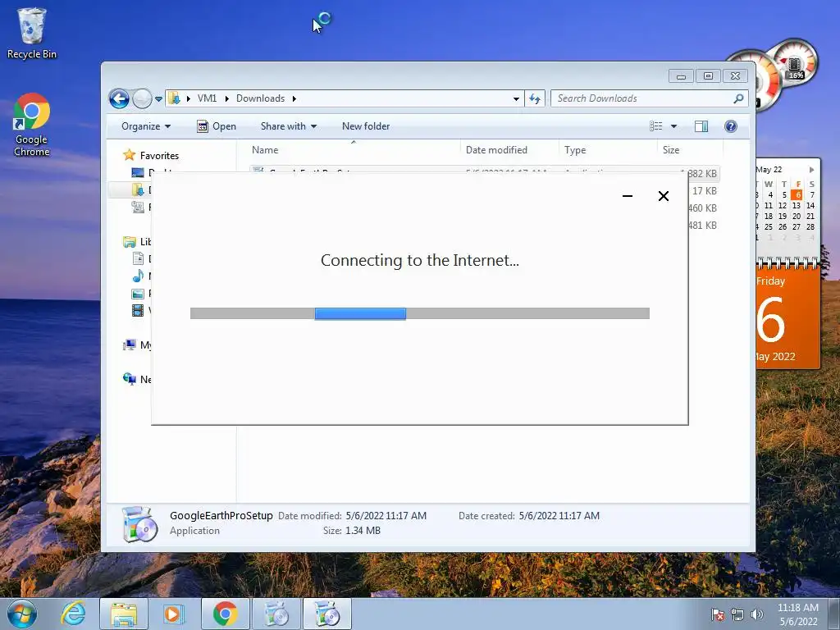The width and height of the screenshot is (840, 630).
Task: Click the Downloads breadcrumb in address bar
Action: point(260,98)
